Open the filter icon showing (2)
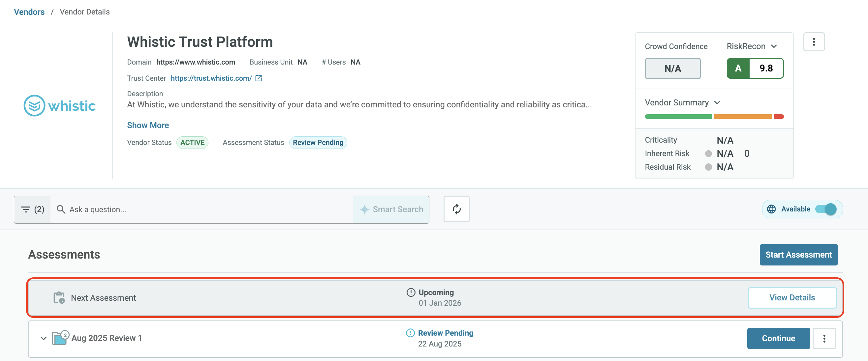This screenshot has height=361, width=868. pos(33,209)
